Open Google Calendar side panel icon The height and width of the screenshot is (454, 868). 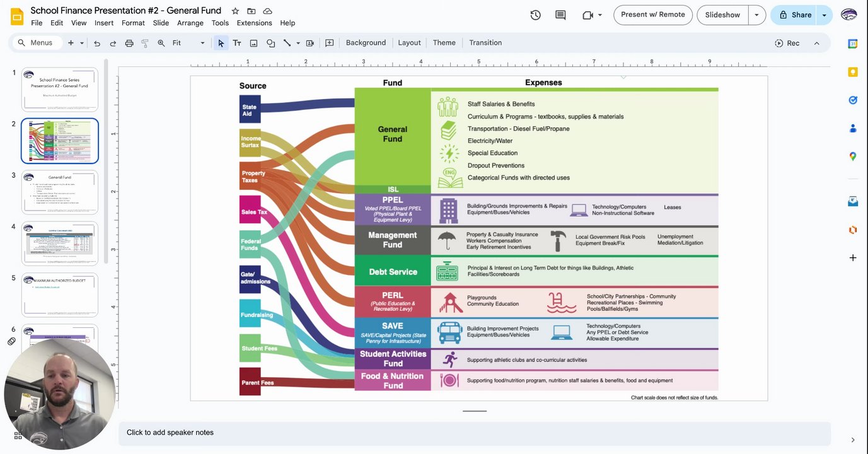click(853, 44)
